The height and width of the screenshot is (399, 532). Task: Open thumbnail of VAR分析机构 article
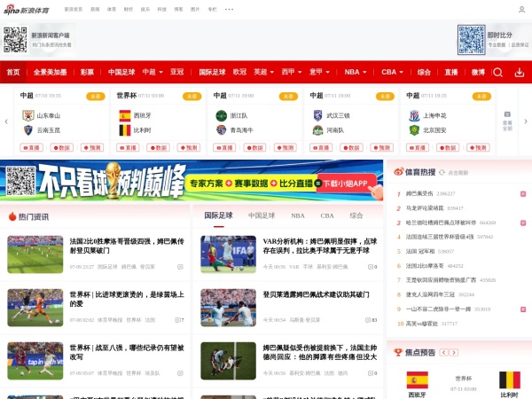(x=229, y=254)
